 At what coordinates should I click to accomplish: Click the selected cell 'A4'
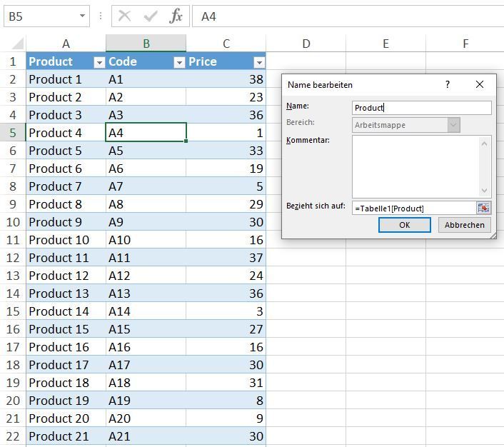[x=146, y=132]
